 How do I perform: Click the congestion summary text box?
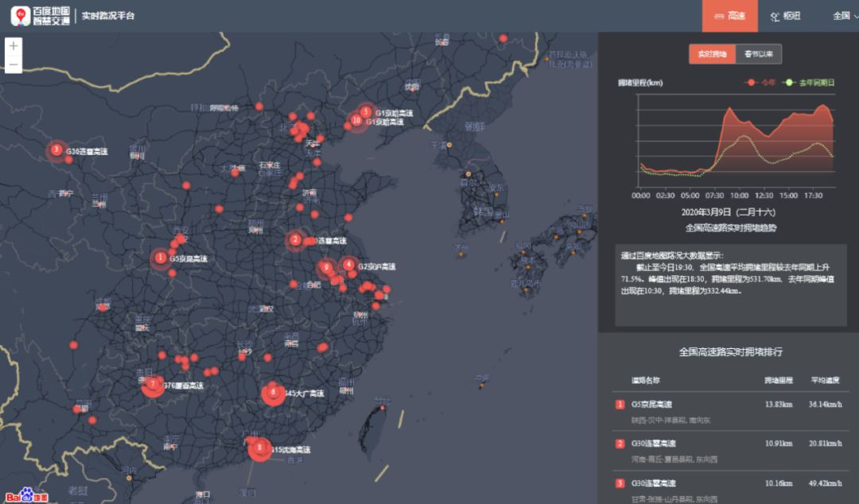pos(731,285)
